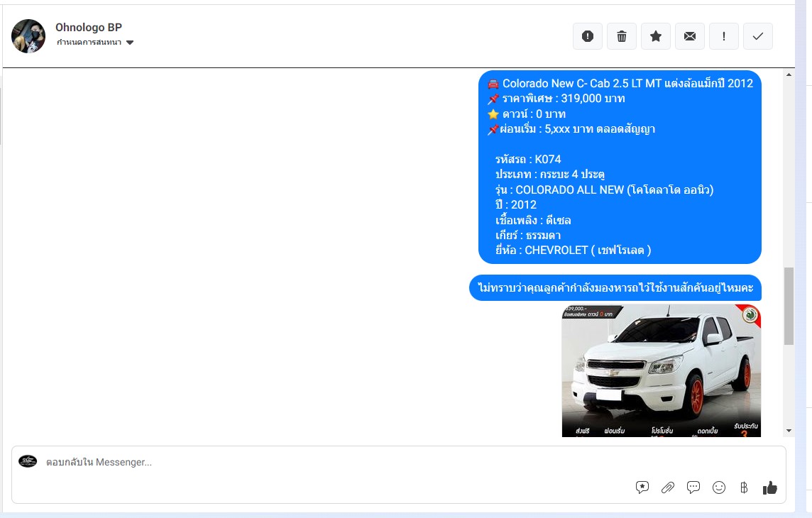This screenshot has height=518, width=812.
Task: Open the speech bubble quick reply icon
Action: 693,487
